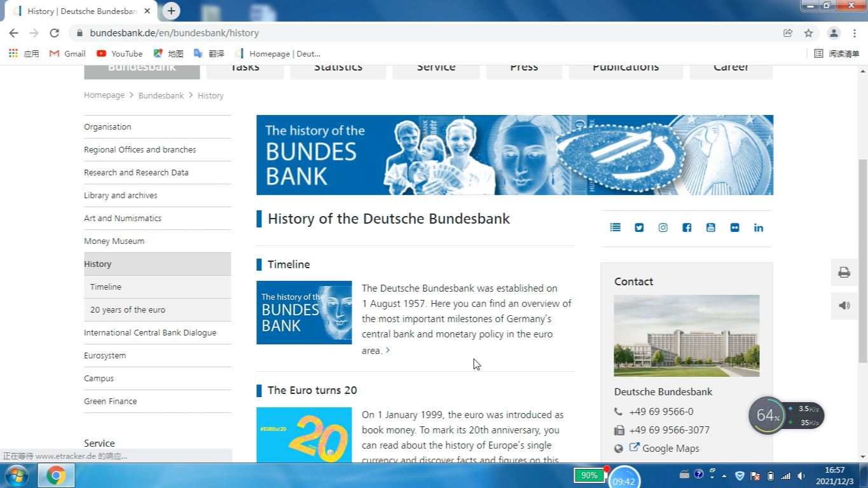Open International Central Bank Dialogue sidebar item
The width and height of the screenshot is (868, 488).
(157, 333)
